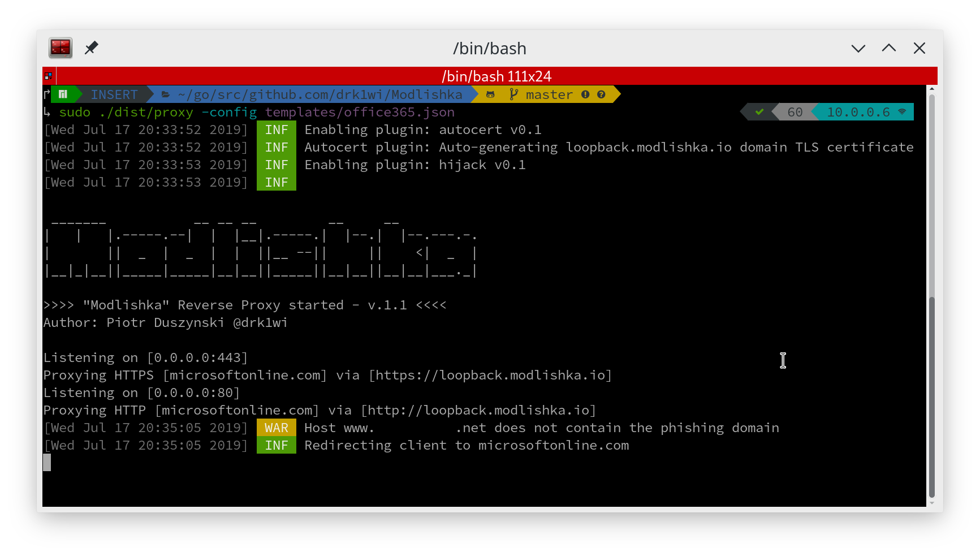Click the INF label on 'autocert v0.1' line
The width and height of the screenshot is (980, 556).
(x=277, y=130)
